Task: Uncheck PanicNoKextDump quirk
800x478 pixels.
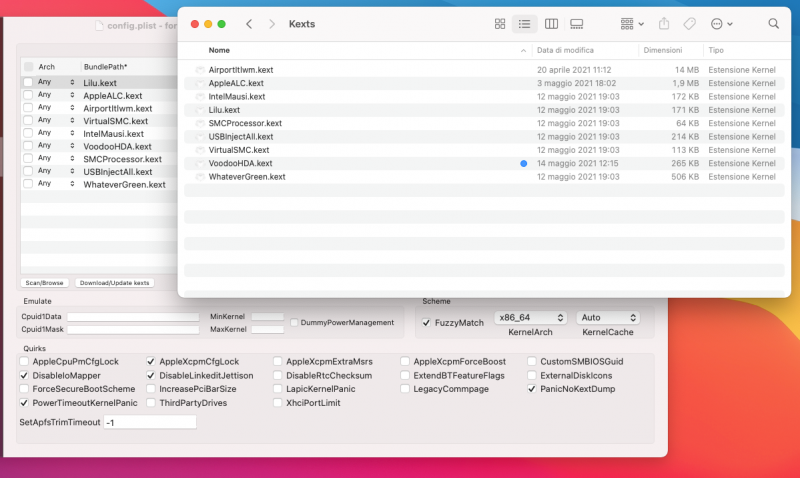Action: coord(532,389)
